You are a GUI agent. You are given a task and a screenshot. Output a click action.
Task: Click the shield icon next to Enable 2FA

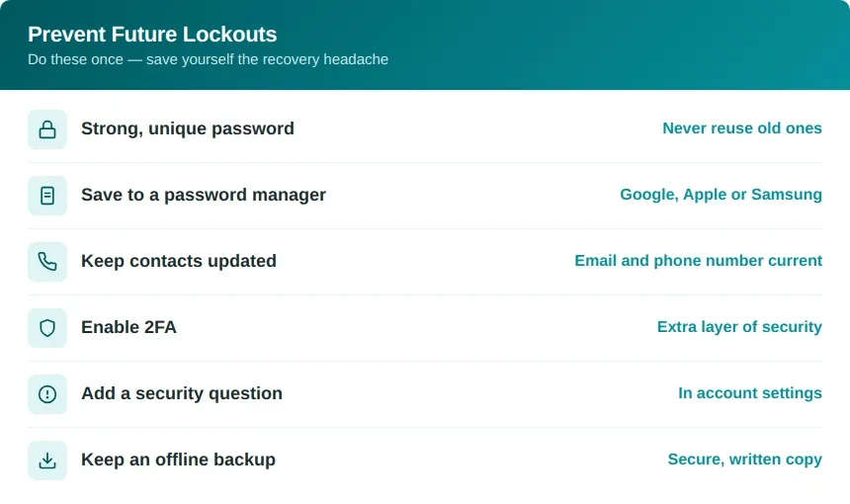[x=47, y=328]
